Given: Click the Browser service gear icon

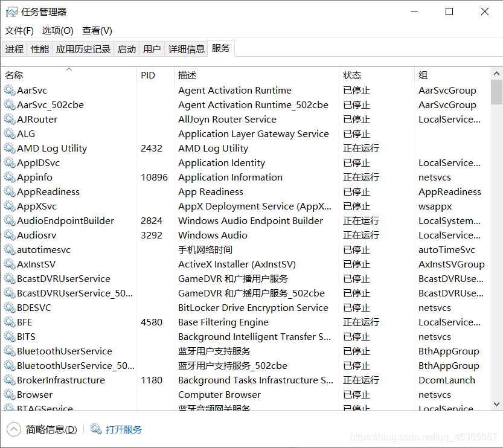Looking at the screenshot, I should click(x=10, y=395).
